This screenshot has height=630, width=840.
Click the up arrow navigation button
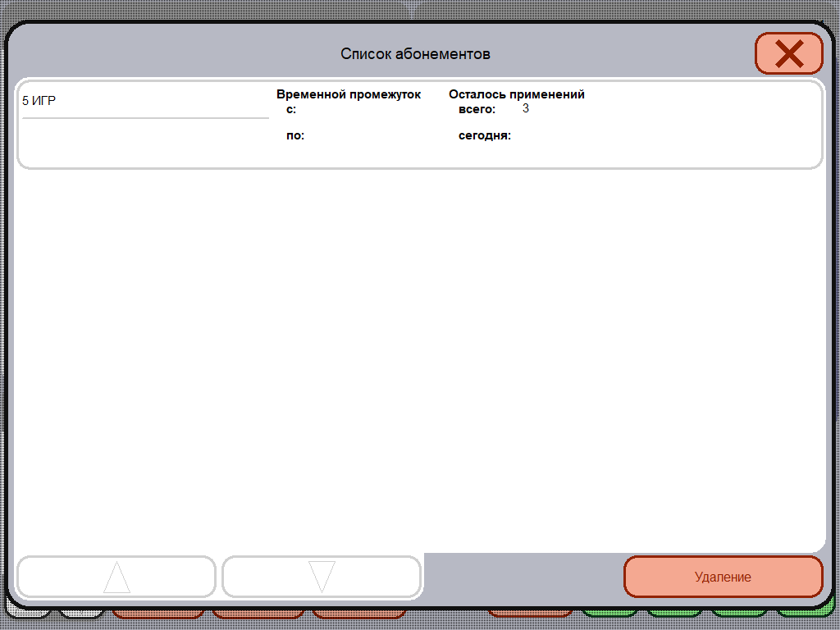click(x=116, y=577)
